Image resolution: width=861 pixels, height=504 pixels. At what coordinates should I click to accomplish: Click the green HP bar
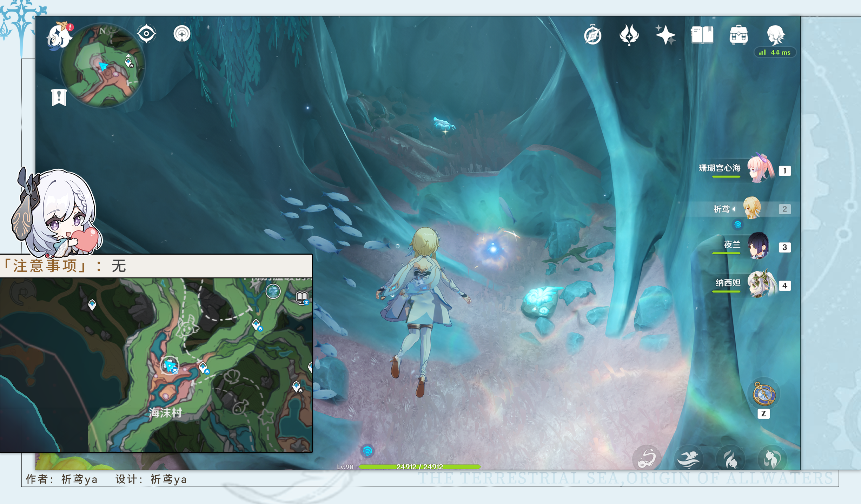coord(419,466)
